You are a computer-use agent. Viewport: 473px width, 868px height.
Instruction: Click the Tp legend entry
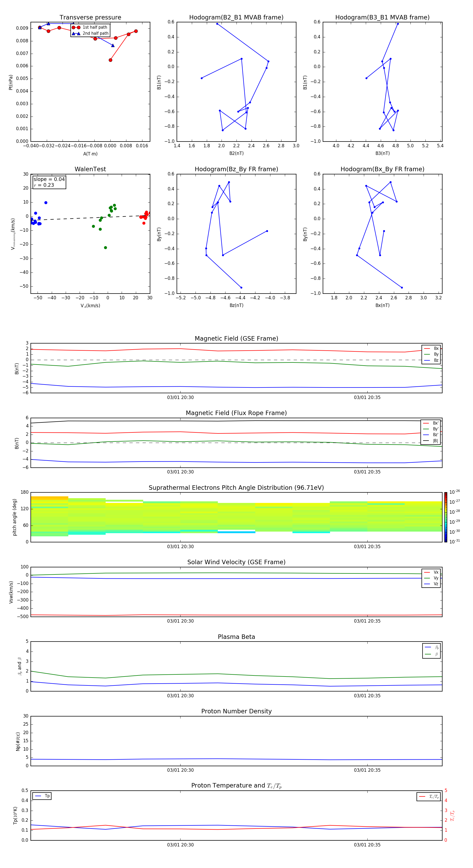(42, 796)
